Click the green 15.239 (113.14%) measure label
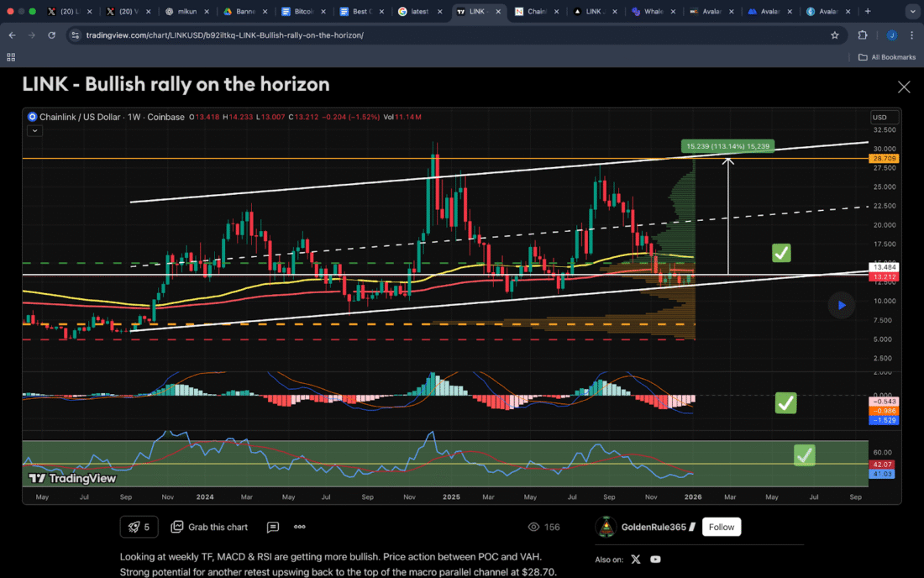Viewport: 924px width, 578px height. pos(727,146)
